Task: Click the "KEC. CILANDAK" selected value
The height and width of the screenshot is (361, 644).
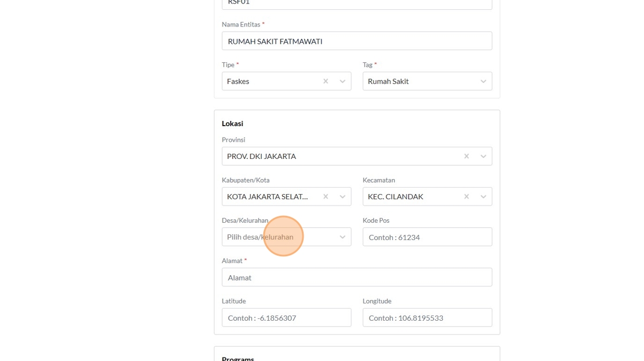Action: click(x=396, y=196)
